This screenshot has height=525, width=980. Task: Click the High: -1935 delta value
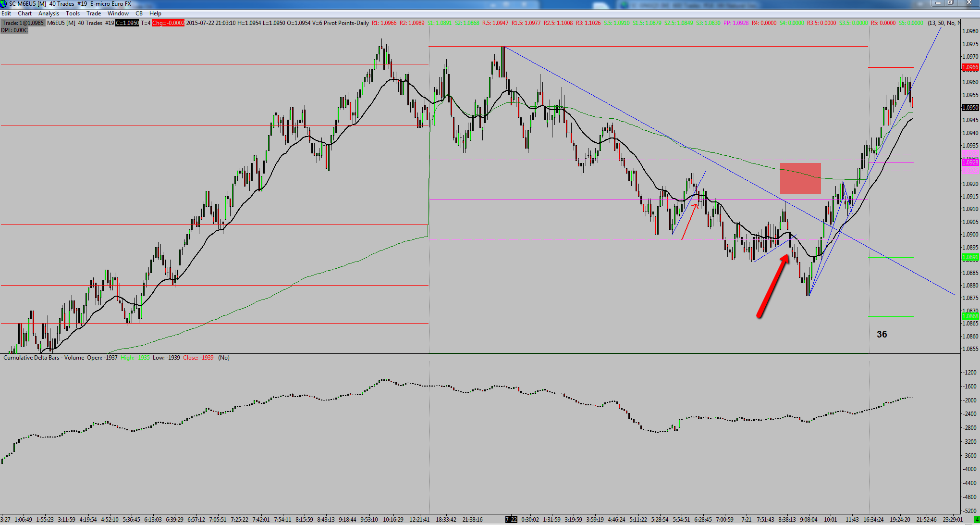[135, 358]
